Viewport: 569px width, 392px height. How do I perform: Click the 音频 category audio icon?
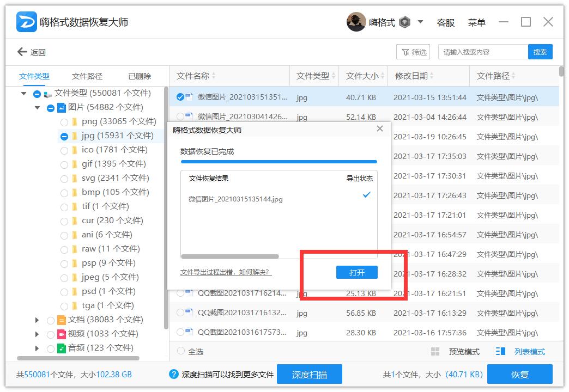[62, 348]
